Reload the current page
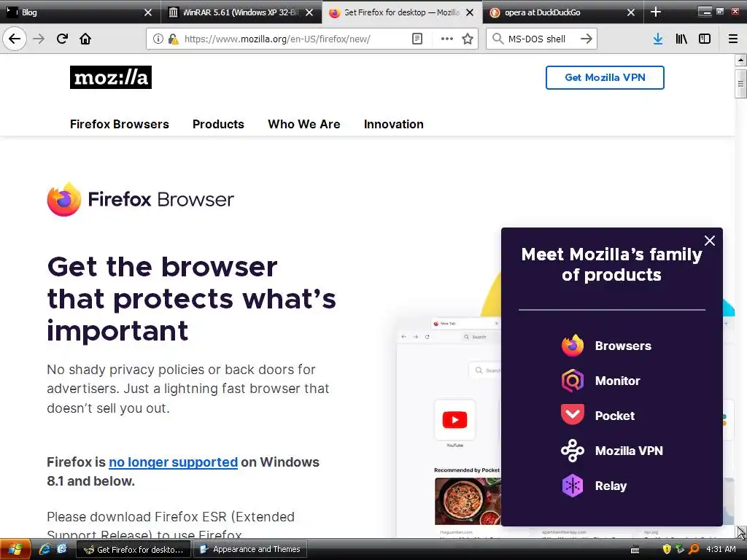 (x=62, y=39)
